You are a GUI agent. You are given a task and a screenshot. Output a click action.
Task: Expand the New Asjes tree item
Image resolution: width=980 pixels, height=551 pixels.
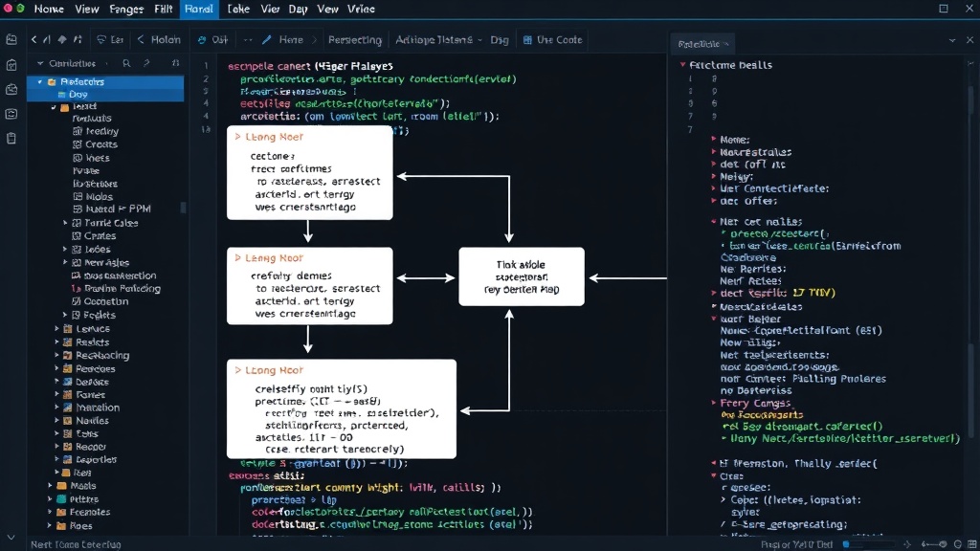pos(65,262)
